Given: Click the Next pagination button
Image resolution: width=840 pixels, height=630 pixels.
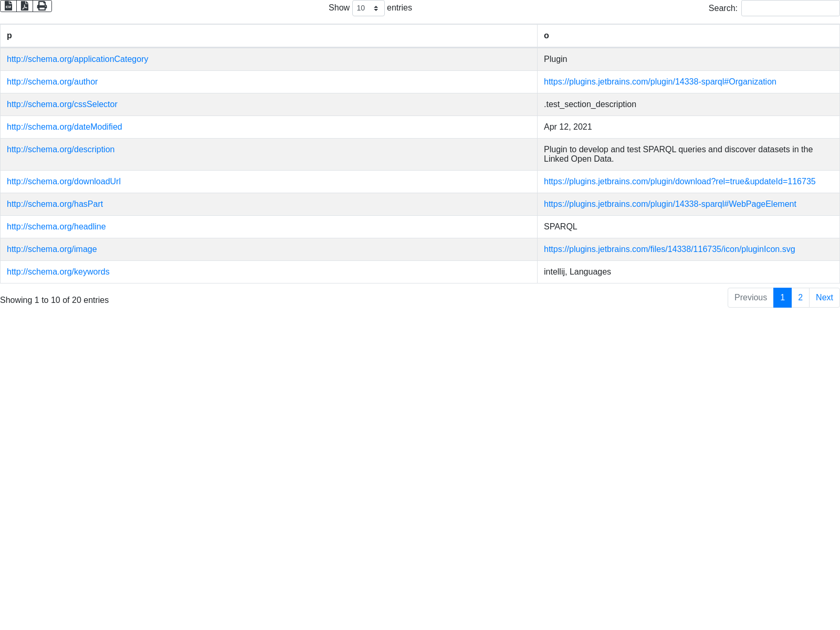Looking at the screenshot, I should pyautogui.click(x=824, y=298).
